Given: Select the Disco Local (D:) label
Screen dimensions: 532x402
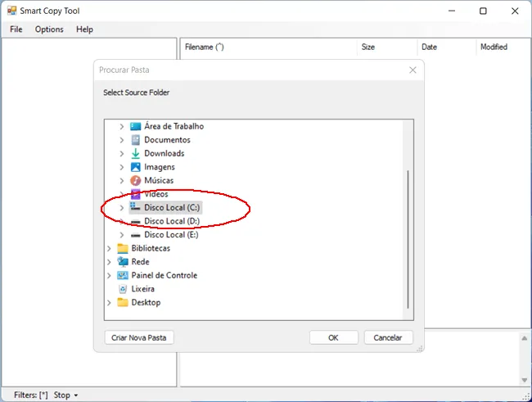Looking at the screenshot, I should pos(172,221).
